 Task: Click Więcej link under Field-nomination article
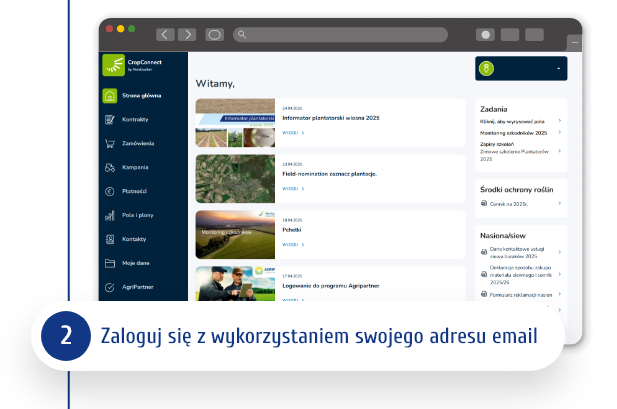(292, 188)
